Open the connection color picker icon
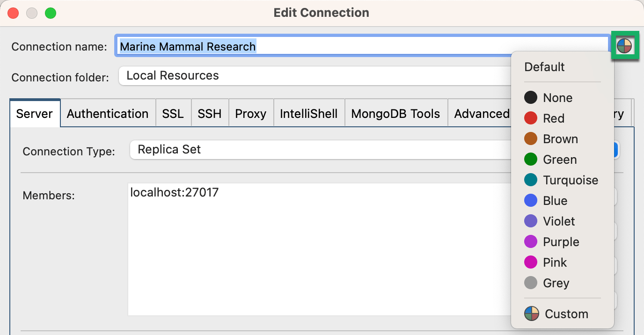 (x=625, y=45)
